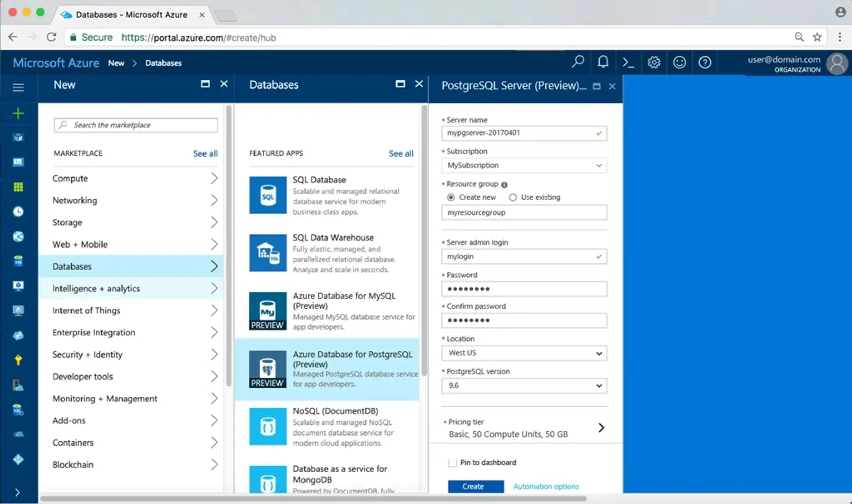Open the help question mark icon
This screenshot has height=504, width=852.
[x=705, y=63]
